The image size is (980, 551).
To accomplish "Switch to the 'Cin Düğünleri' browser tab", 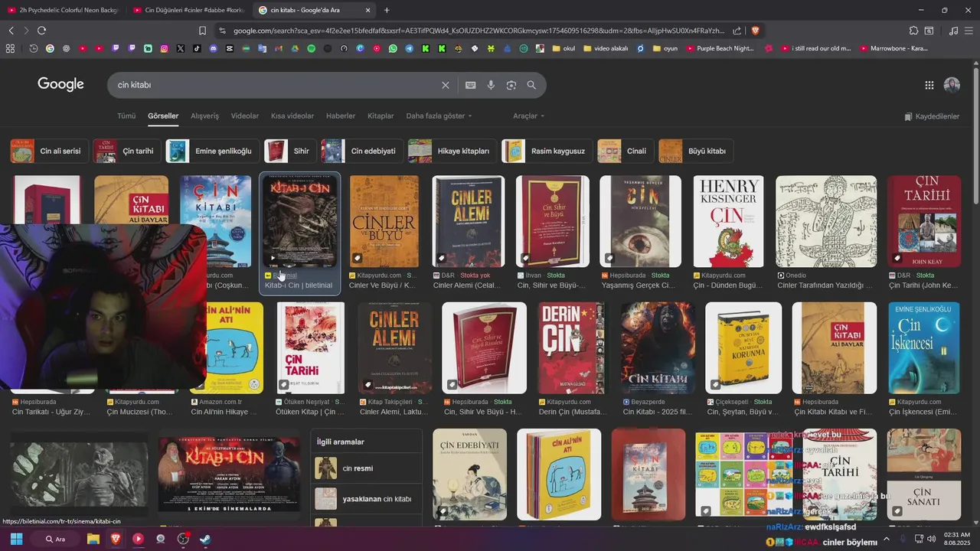I will [188, 10].
